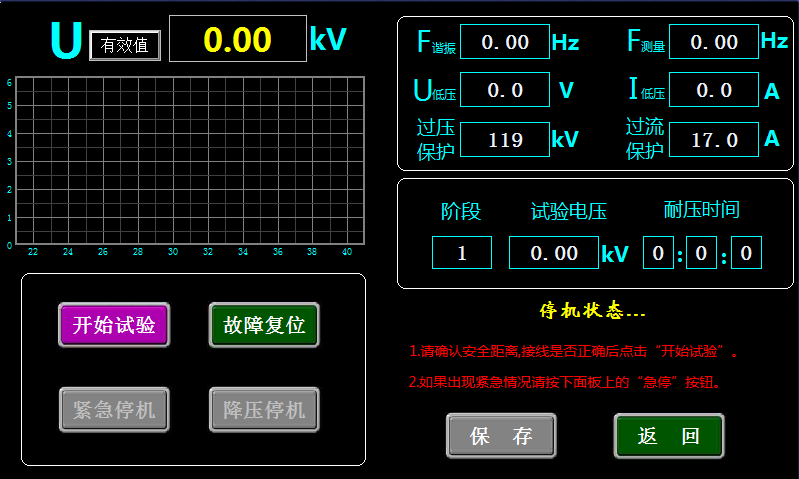Edit the 过流保护 overcurrent value 17.0
This screenshot has width=799, height=479.
coord(714,139)
